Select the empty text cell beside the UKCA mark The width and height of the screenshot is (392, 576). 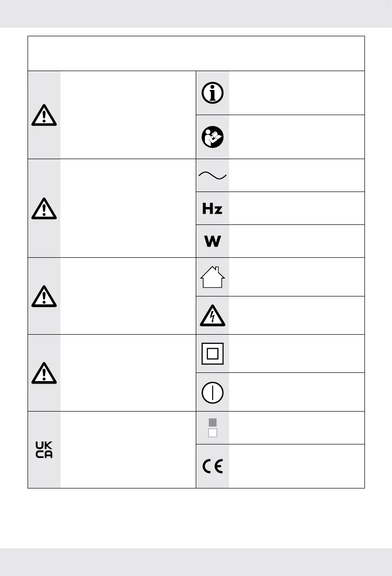[128, 450]
